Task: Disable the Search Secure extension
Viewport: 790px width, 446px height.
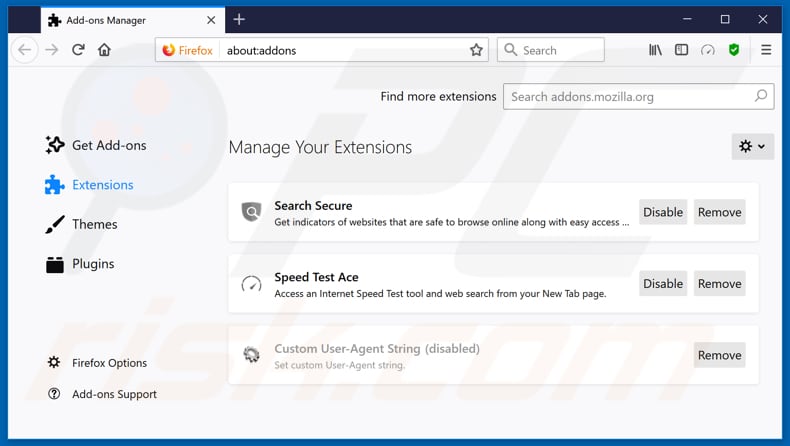Action: pyautogui.click(x=663, y=212)
